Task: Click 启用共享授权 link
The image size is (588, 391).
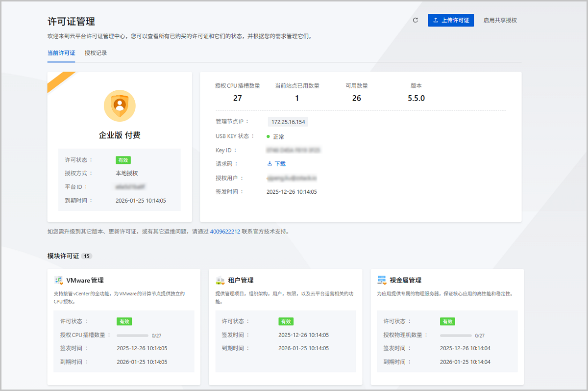Action: tap(500, 20)
